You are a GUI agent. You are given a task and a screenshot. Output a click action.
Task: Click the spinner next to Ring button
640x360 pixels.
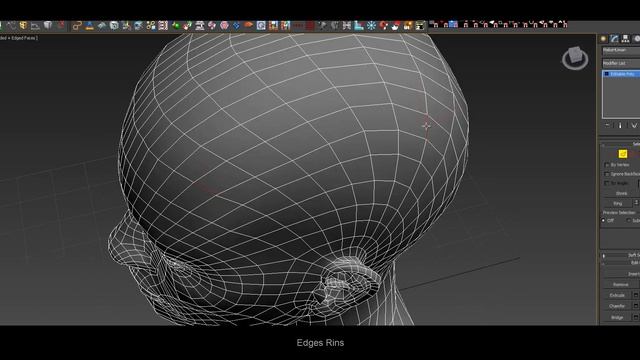pos(636,203)
